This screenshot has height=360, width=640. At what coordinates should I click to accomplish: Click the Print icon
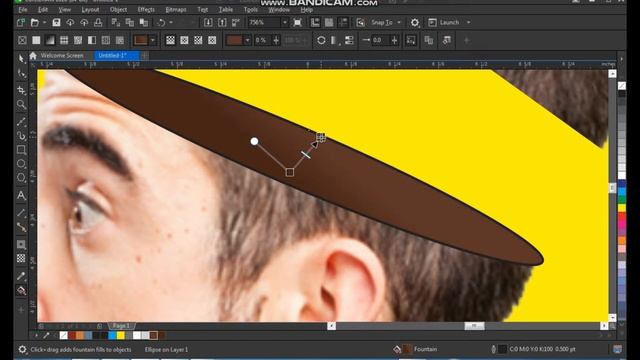click(98, 22)
